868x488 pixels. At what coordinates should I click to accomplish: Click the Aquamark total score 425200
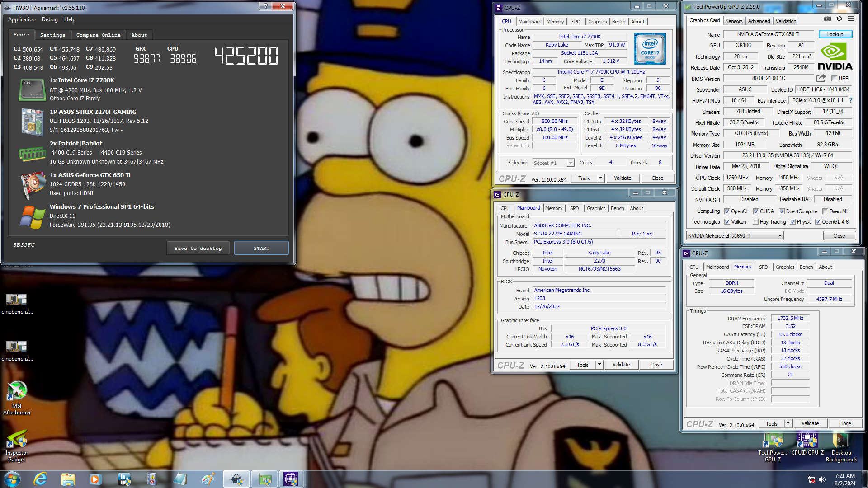pos(246,56)
